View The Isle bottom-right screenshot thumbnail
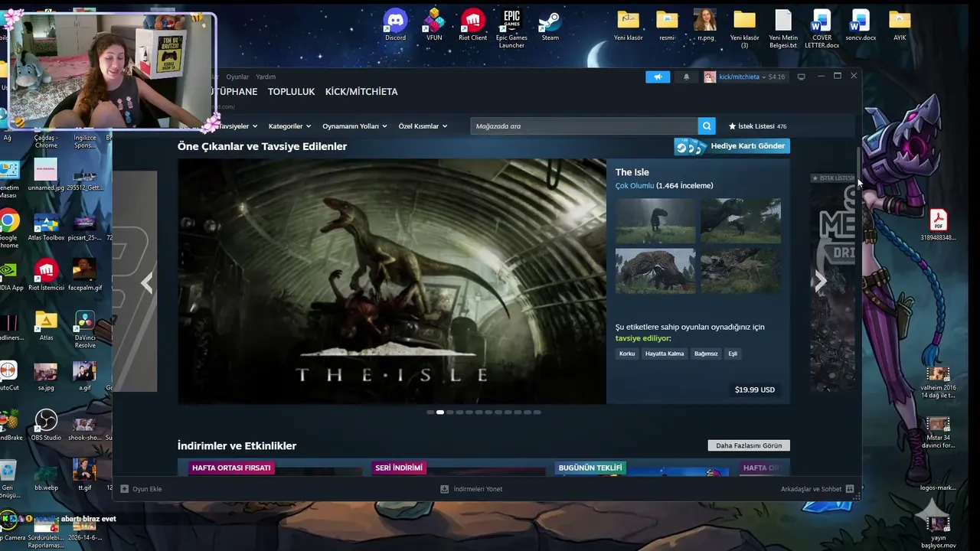Viewport: 980px width, 551px height. [740, 270]
